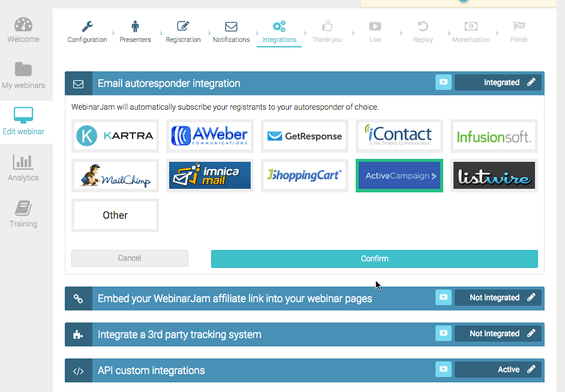565x392 pixels.
Task: Play video help for affiliate link section
Action: pos(443,298)
